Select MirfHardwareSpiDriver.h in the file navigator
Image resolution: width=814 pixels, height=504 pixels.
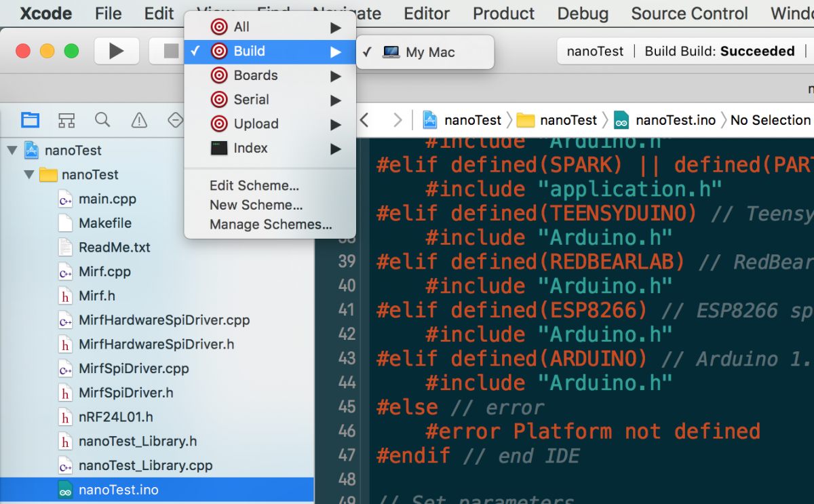[x=157, y=345]
